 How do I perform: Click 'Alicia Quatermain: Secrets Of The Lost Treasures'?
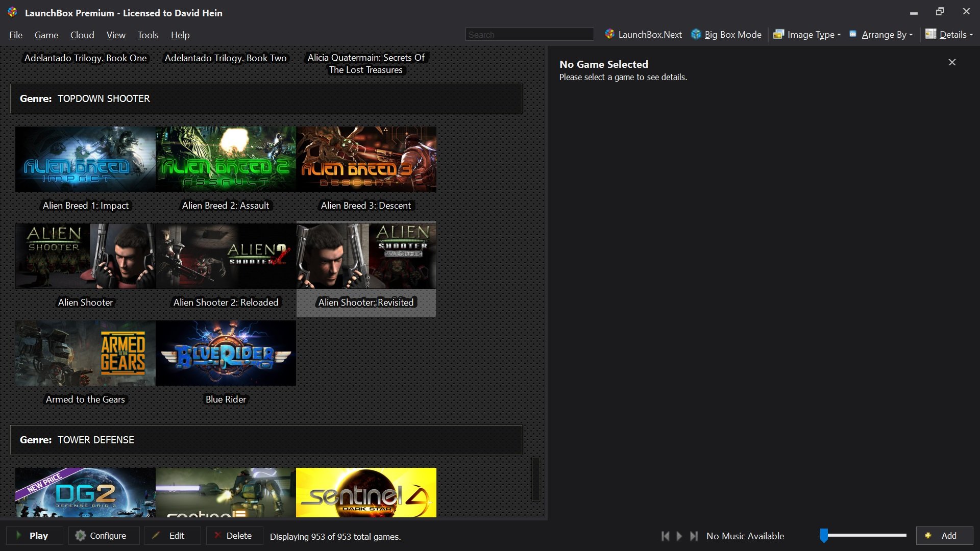click(366, 64)
